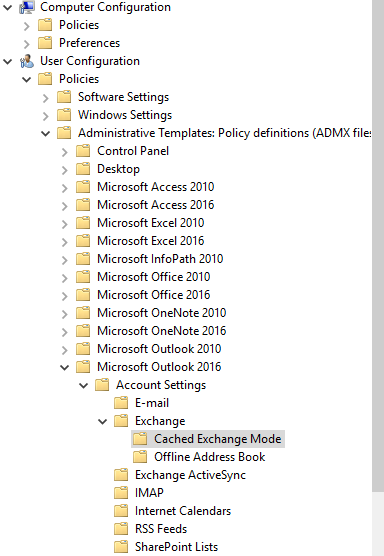Select the Internet Calendars item
Image resolution: width=384 pixels, height=556 pixels.
183,511
